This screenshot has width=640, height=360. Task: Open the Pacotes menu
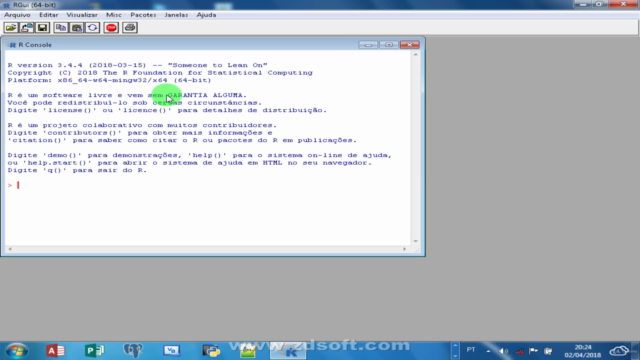click(x=143, y=15)
